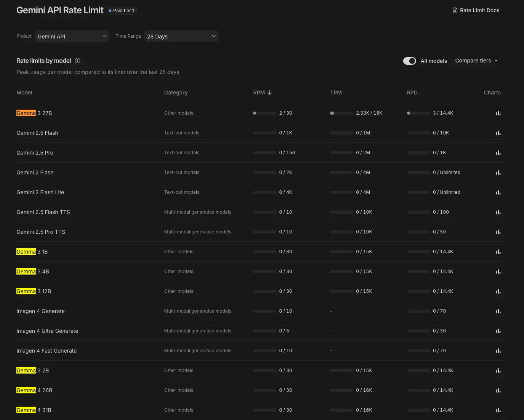The width and height of the screenshot is (524, 420).
Task: Select the Gemini 2.5 Pro model name
Action: (35, 153)
